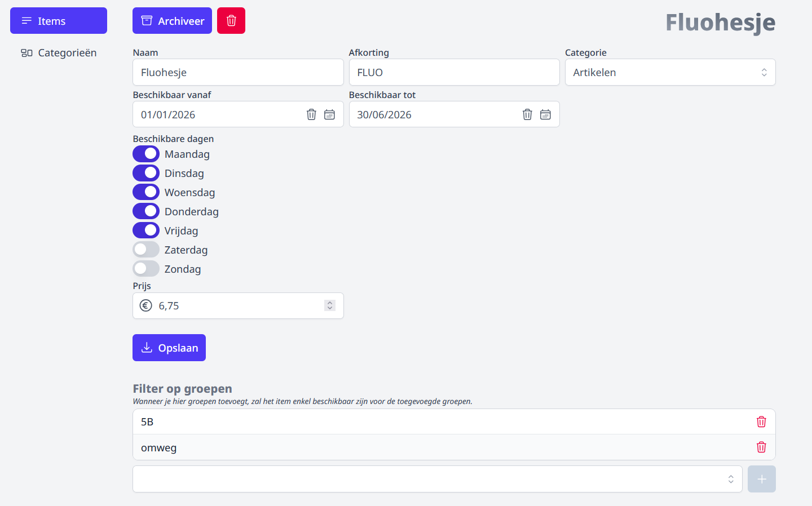Disable the Maandag toggle
Viewport: 812px width, 506px height.
pyautogui.click(x=146, y=154)
